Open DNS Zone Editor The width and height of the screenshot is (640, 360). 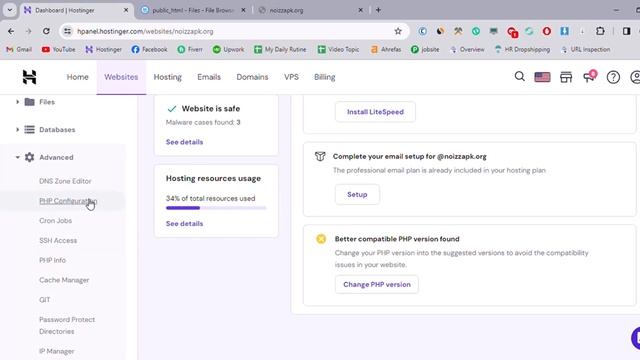[x=65, y=181]
